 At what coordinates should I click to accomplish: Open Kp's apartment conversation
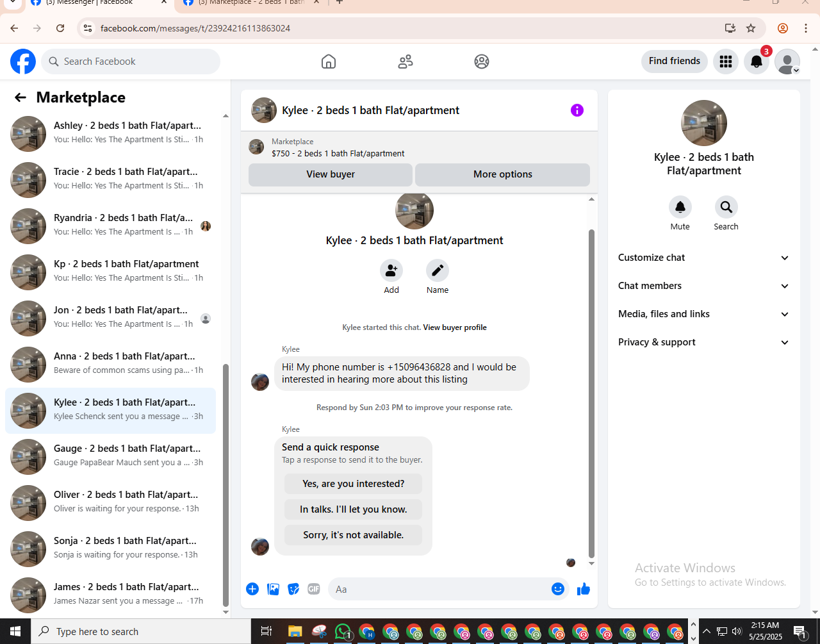coord(110,272)
